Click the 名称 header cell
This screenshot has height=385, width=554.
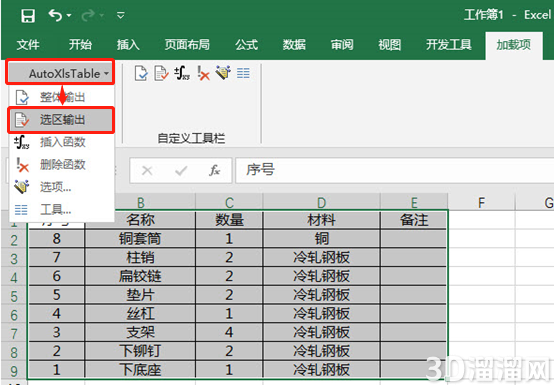140,220
